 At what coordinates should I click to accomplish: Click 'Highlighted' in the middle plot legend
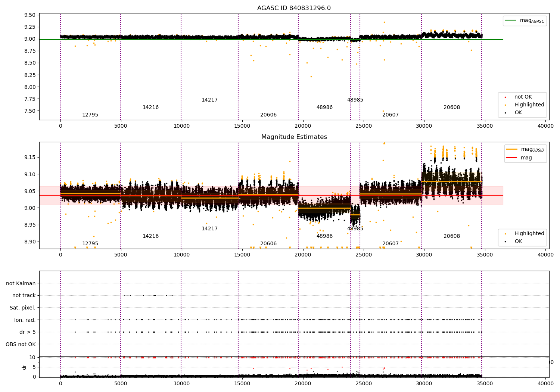tap(529, 234)
